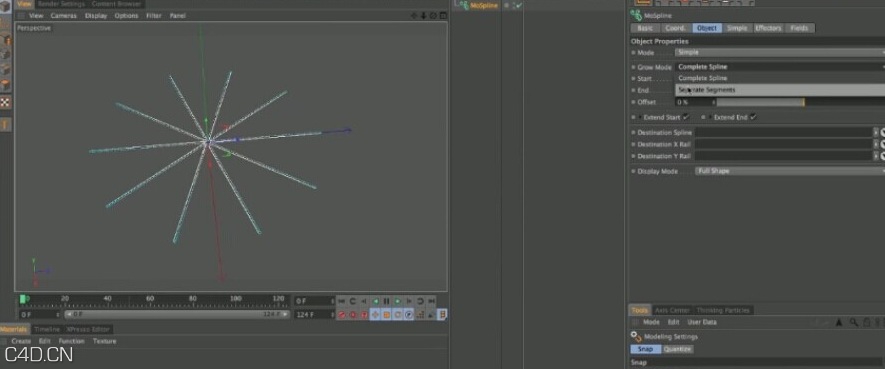Click the timeline ruler at frame 60

[x=150, y=298]
